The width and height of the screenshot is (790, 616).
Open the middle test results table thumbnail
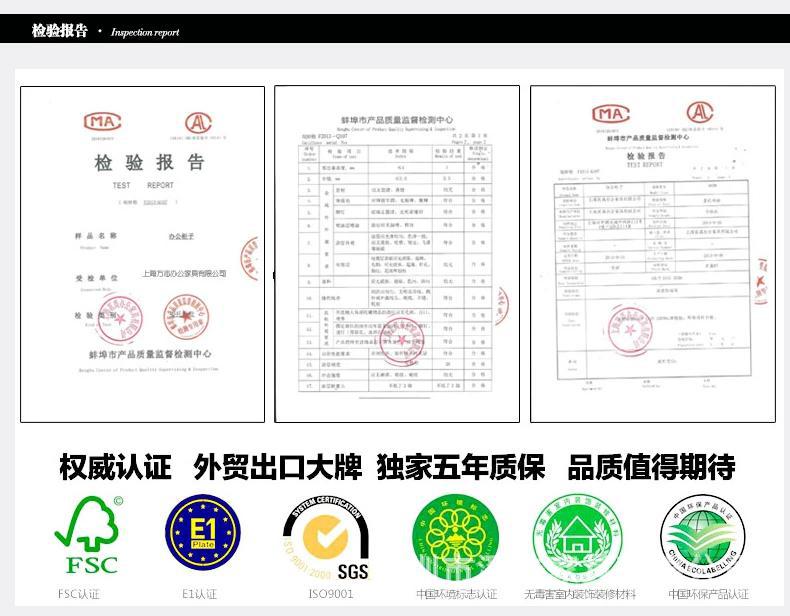point(397,254)
